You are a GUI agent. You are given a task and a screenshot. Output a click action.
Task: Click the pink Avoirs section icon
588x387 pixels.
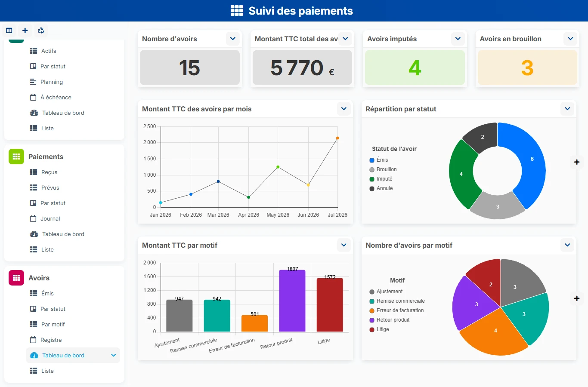pyautogui.click(x=16, y=278)
